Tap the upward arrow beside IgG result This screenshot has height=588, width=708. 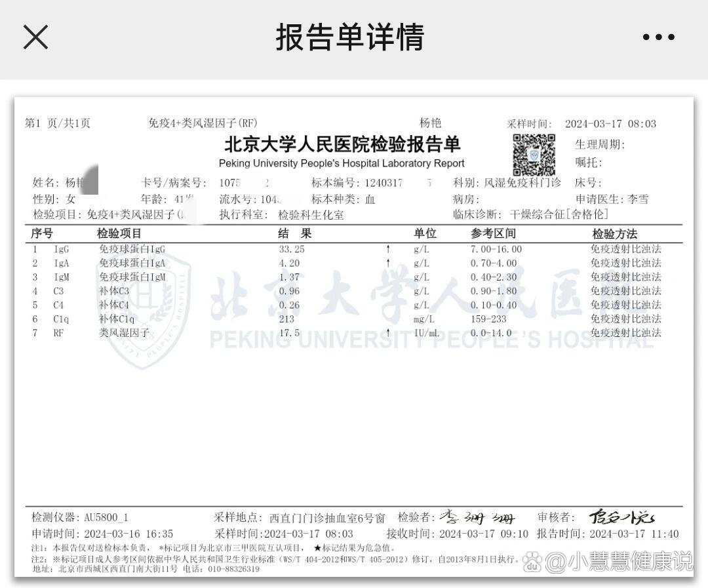coord(388,249)
